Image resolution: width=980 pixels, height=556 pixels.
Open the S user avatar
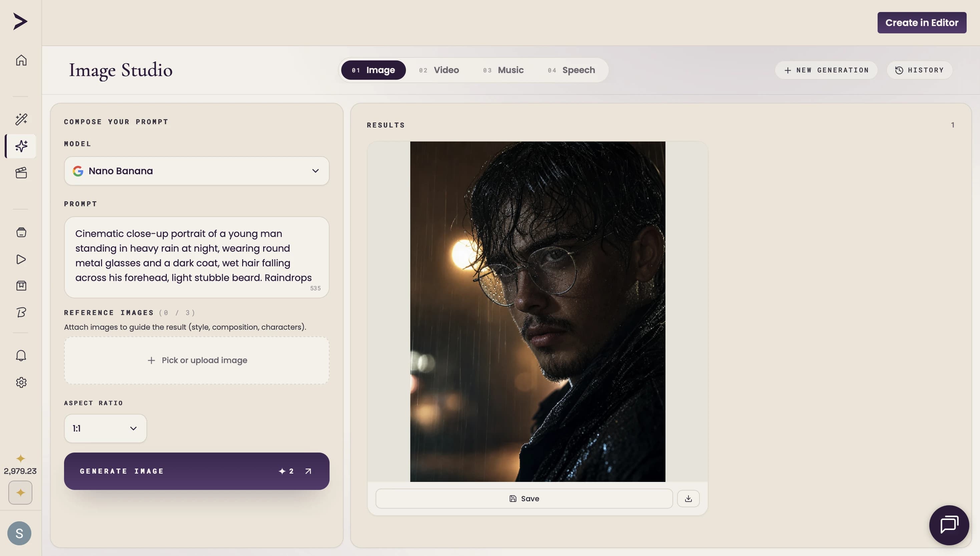pos(19,533)
